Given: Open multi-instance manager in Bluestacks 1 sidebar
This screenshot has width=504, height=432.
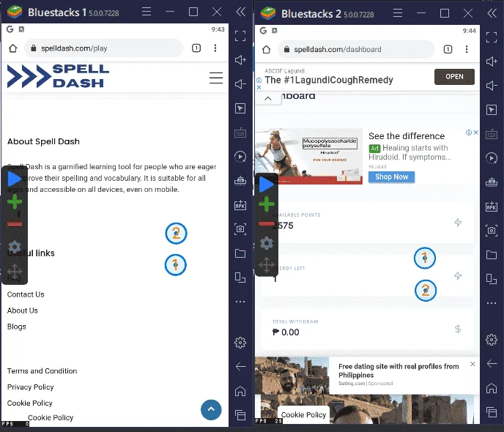Looking at the screenshot, I should pyautogui.click(x=240, y=278).
